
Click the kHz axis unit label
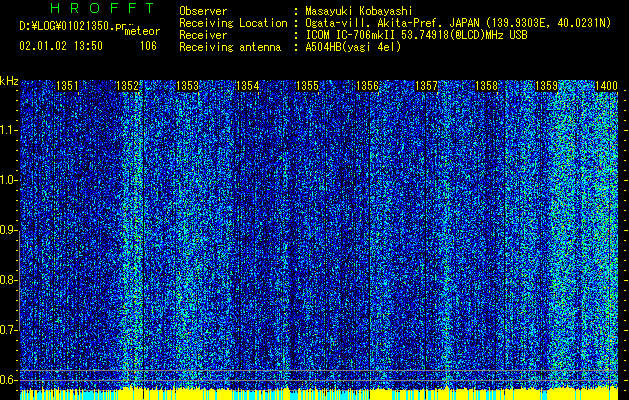[x=9, y=81]
